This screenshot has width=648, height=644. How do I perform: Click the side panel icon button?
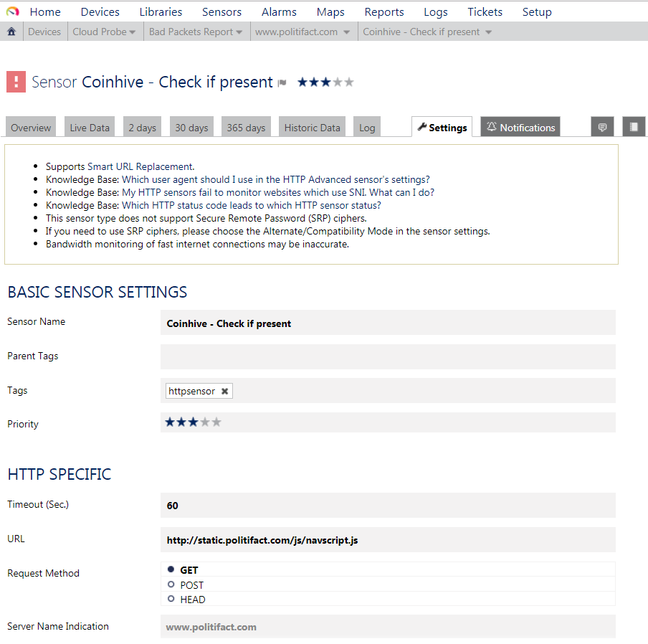[634, 127]
